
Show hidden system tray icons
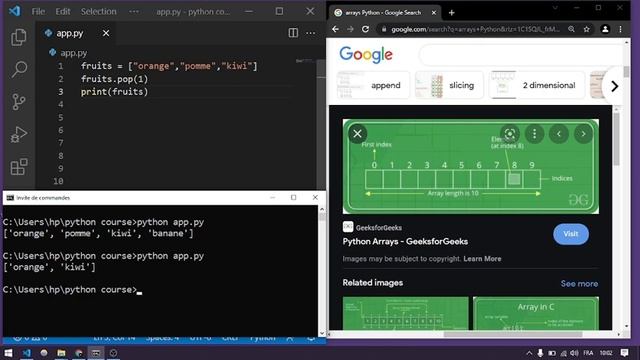click(529, 353)
